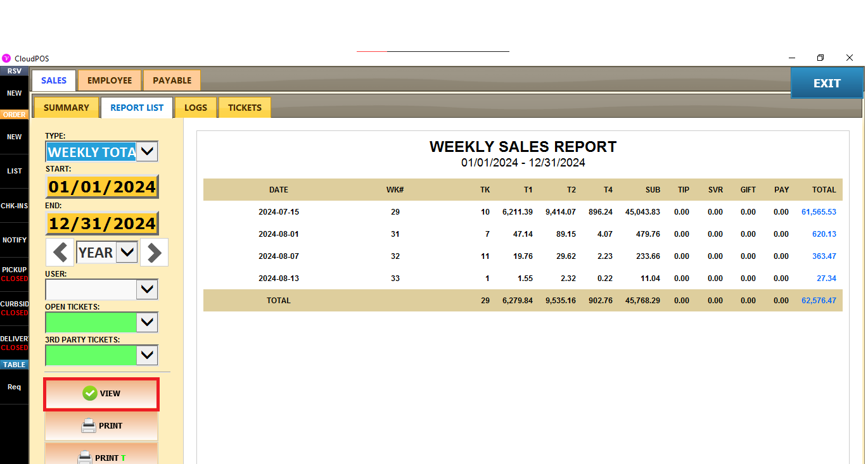The width and height of the screenshot is (868, 464).
Task: Click the next year right arrow
Action: (x=154, y=253)
